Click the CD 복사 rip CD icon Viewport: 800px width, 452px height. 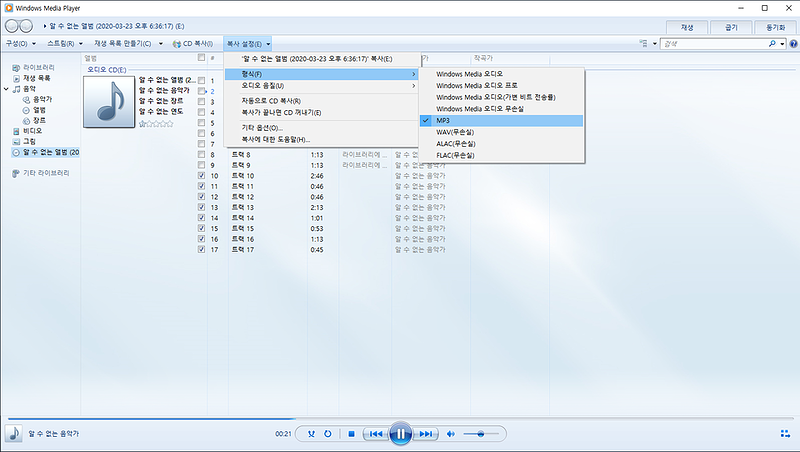coord(177,44)
